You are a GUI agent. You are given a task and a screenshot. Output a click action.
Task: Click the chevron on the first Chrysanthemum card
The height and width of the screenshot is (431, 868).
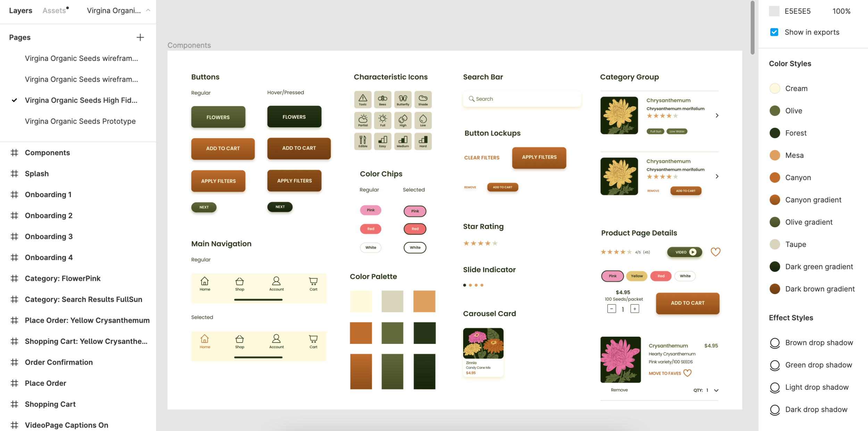pyautogui.click(x=717, y=116)
